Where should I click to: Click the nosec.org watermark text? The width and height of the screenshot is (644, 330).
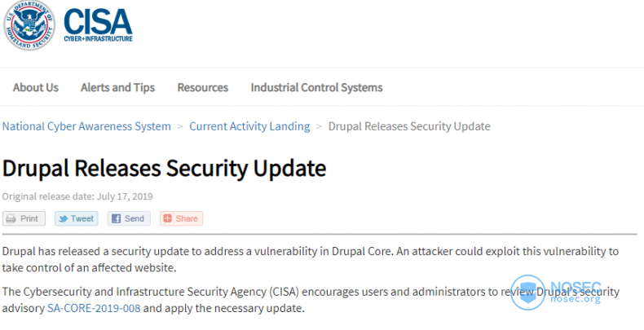576,299
